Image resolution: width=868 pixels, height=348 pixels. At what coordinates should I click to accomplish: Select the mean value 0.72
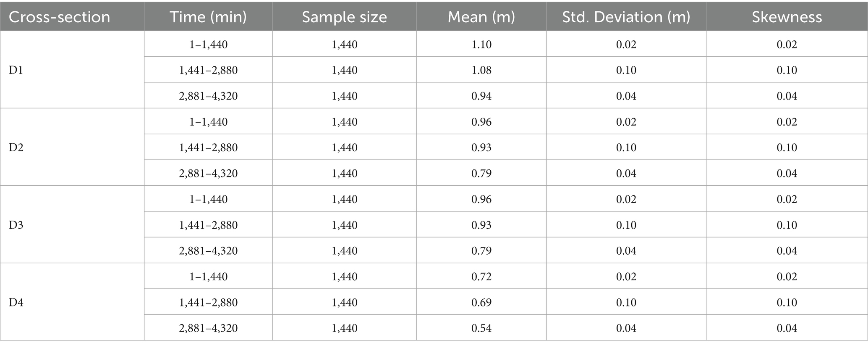coord(481,277)
